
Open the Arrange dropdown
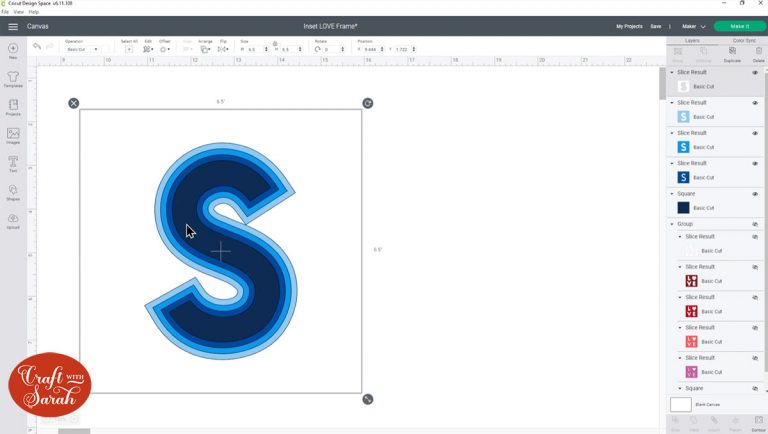pyautogui.click(x=205, y=49)
